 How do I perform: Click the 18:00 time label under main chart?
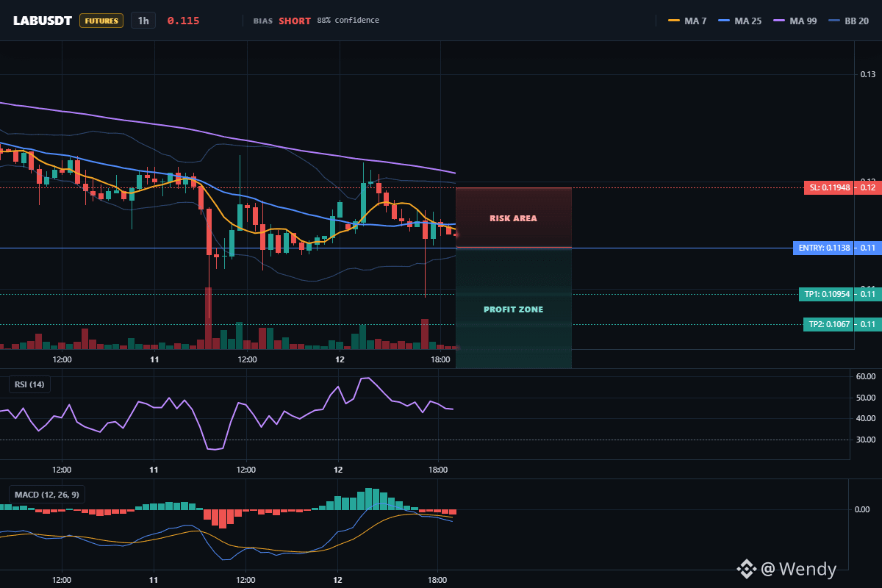pyautogui.click(x=440, y=359)
